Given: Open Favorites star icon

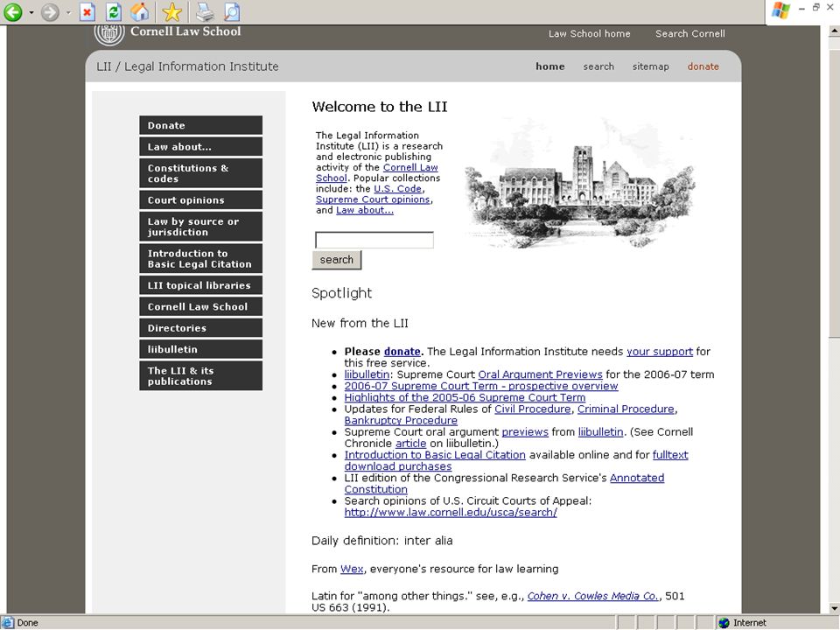Looking at the screenshot, I should coord(172,11).
